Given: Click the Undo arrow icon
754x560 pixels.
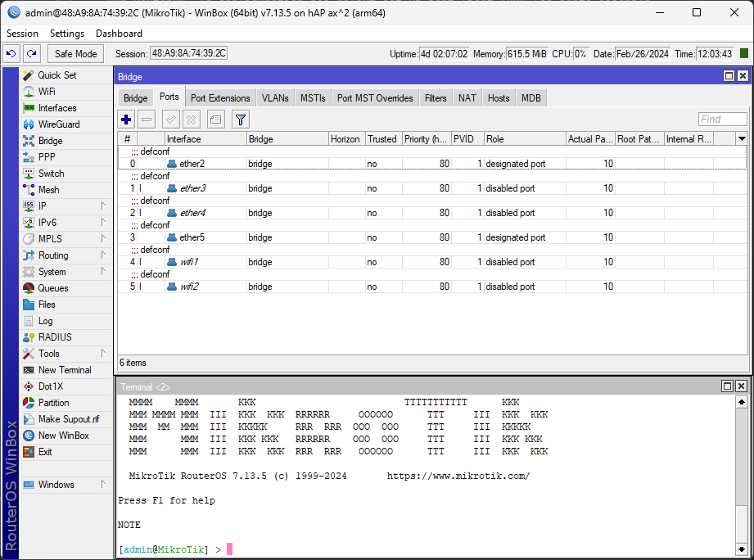Looking at the screenshot, I should coord(11,54).
